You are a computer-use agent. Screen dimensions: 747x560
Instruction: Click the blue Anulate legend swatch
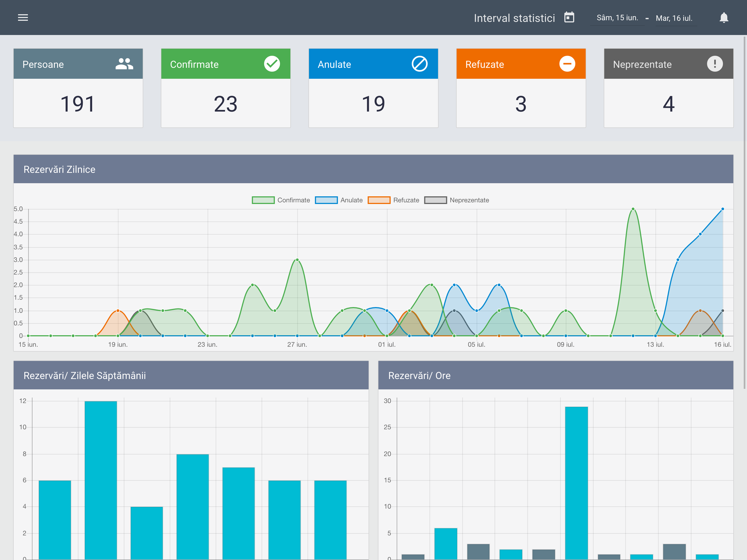pyautogui.click(x=326, y=200)
